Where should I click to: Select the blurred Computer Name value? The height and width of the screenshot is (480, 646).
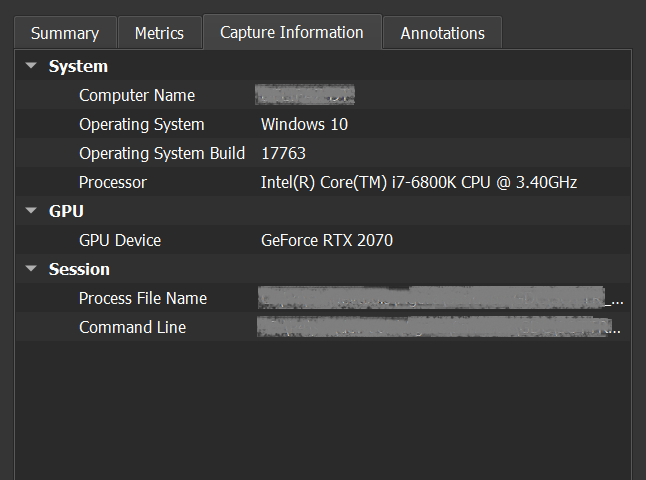[x=305, y=96]
